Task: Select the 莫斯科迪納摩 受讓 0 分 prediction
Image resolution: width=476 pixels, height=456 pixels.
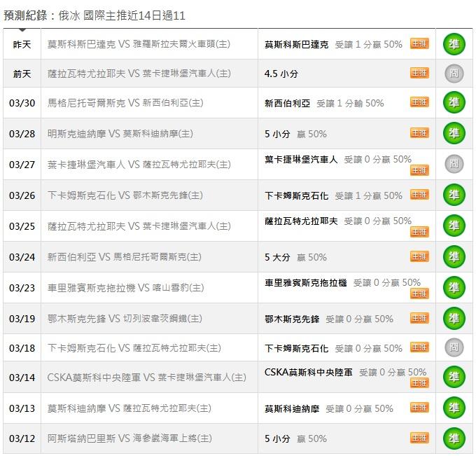Action: point(329,408)
